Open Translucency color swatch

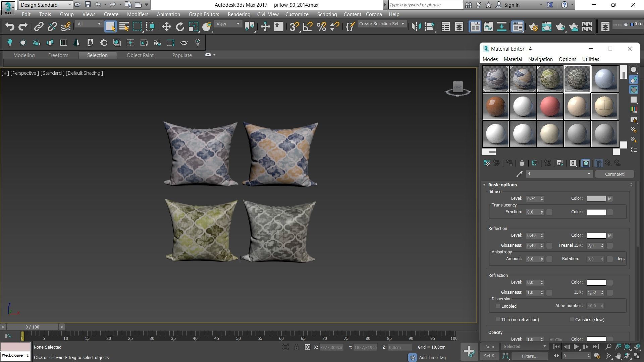[596, 212]
